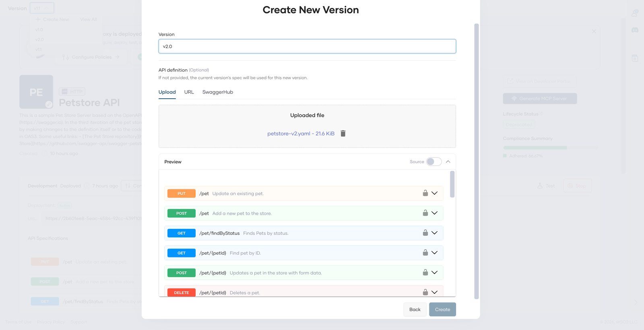Click the Preview operations list scrollbar

coord(452,184)
